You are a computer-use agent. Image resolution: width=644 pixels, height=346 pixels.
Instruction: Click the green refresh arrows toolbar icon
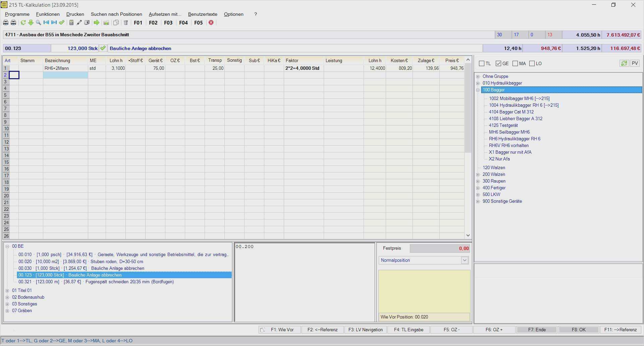(23, 22)
